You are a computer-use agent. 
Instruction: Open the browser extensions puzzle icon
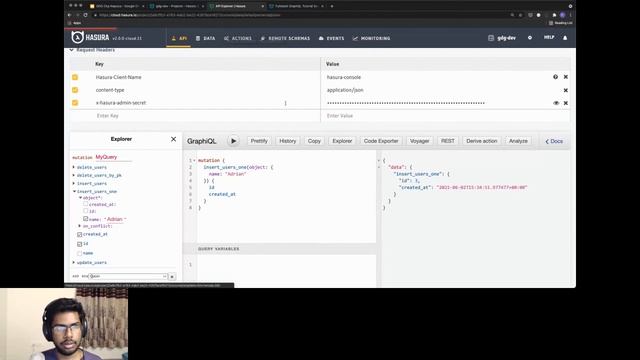pyautogui.click(x=554, y=15)
